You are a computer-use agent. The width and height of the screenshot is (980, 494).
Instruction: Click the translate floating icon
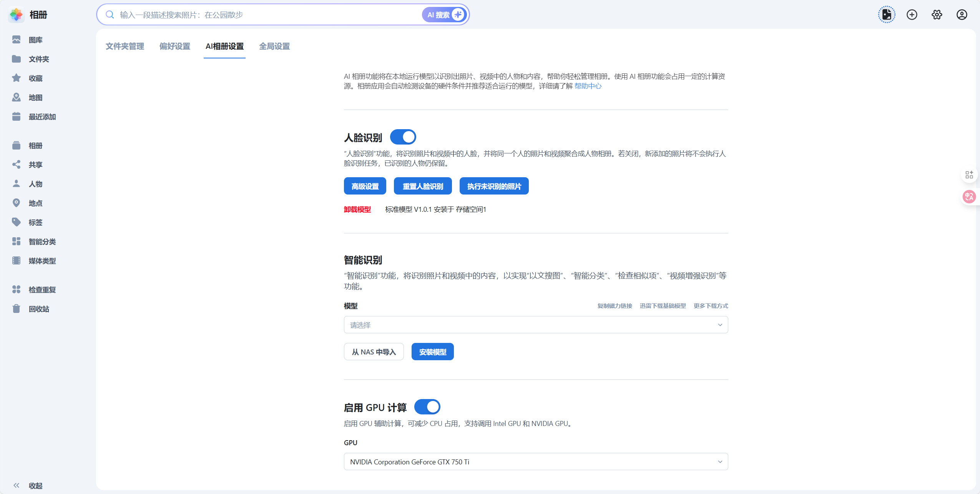point(969,197)
